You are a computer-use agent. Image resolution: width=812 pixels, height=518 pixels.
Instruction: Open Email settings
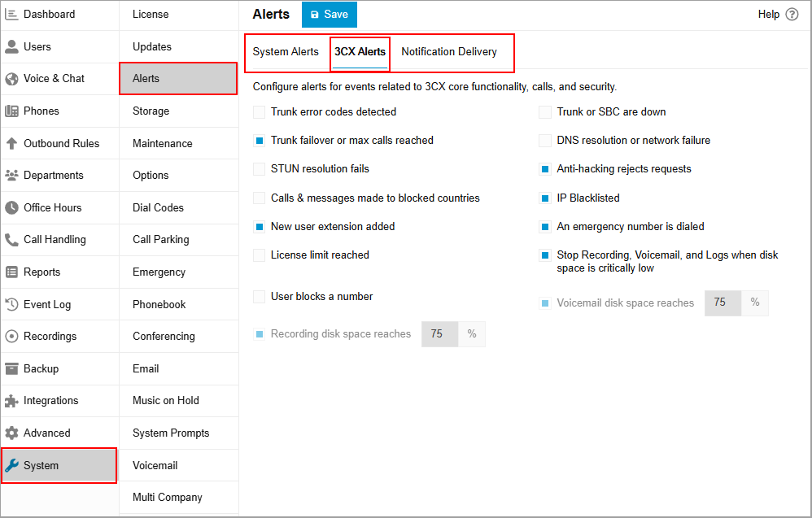[x=179, y=368]
